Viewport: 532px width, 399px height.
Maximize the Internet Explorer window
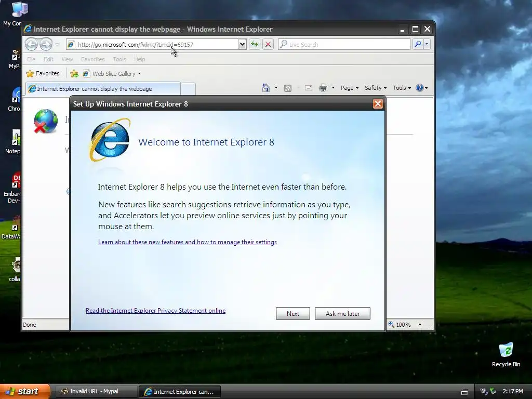pos(415,29)
